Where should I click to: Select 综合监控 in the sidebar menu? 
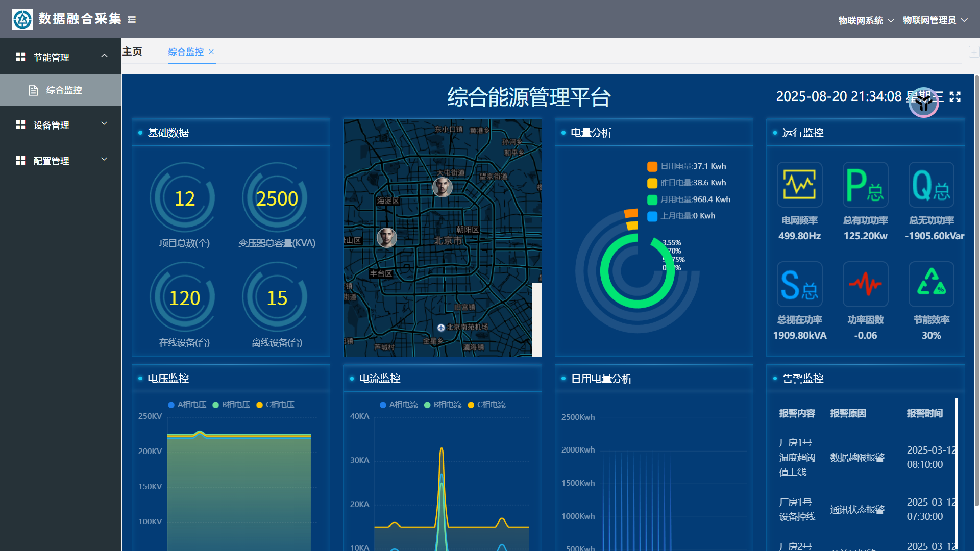pos(64,90)
